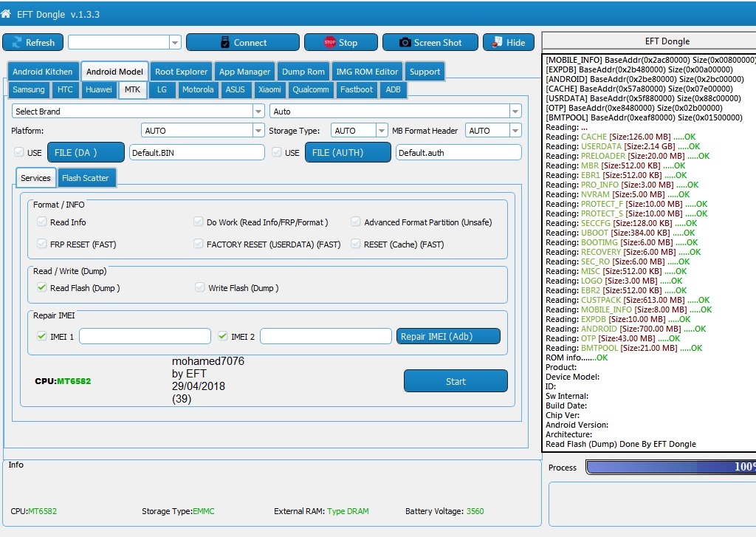
Task: Open the Dump Rom tab
Action: tap(303, 72)
